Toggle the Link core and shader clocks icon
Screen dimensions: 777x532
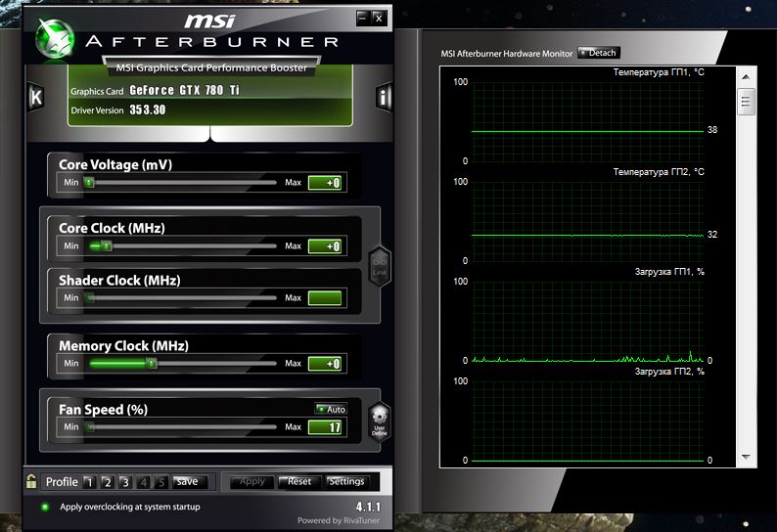(x=380, y=267)
